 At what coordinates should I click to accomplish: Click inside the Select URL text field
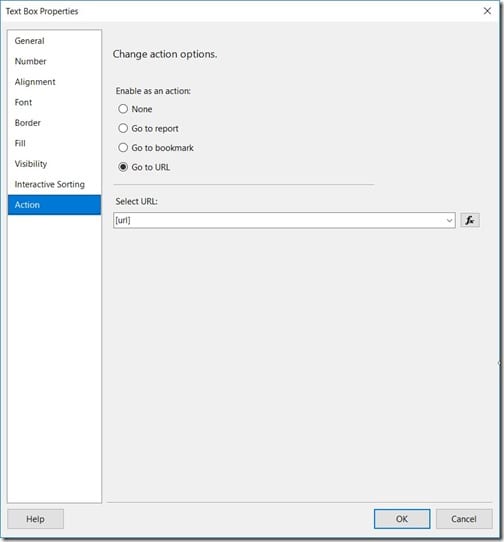point(279,220)
